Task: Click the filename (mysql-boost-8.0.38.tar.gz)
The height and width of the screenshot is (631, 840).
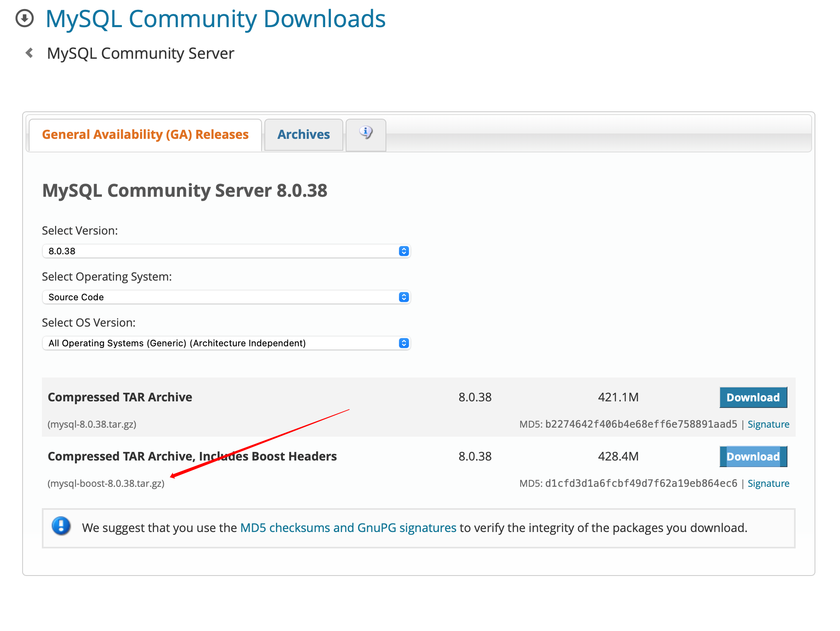Action: click(106, 484)
